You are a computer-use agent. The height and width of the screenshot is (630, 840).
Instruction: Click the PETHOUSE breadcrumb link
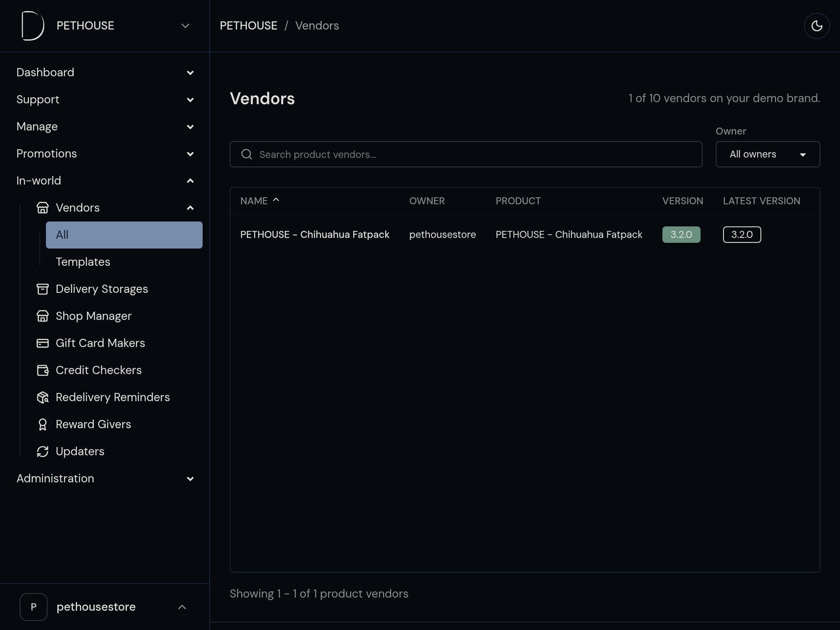(x=249, y=26)
